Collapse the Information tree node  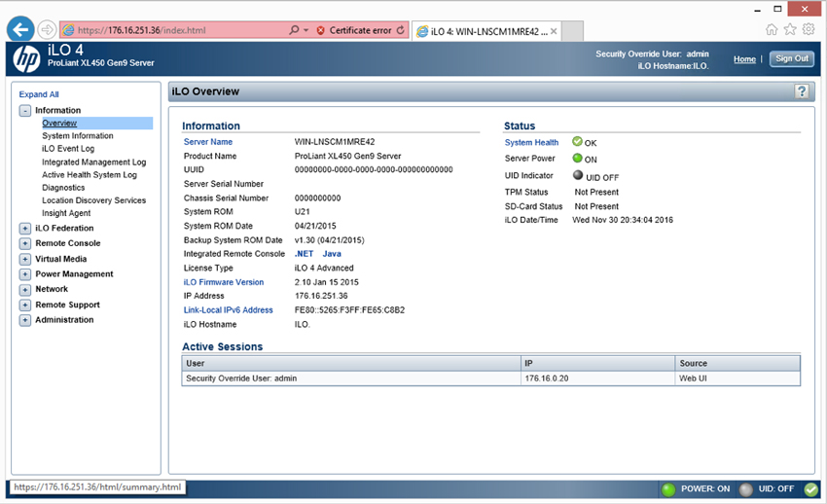pyautogui.click(x=24, y=111)
